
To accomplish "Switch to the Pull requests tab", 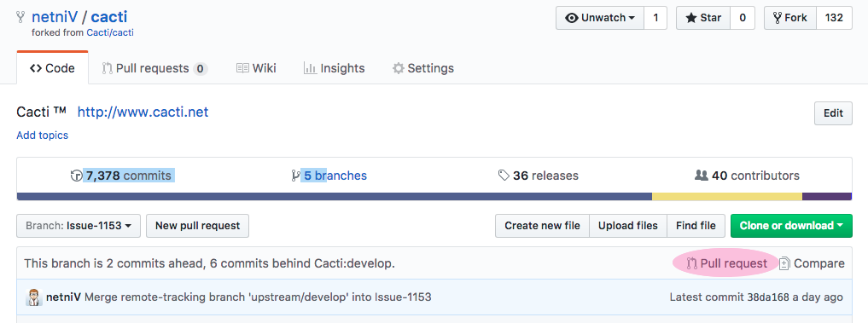I will click(154, 68).
